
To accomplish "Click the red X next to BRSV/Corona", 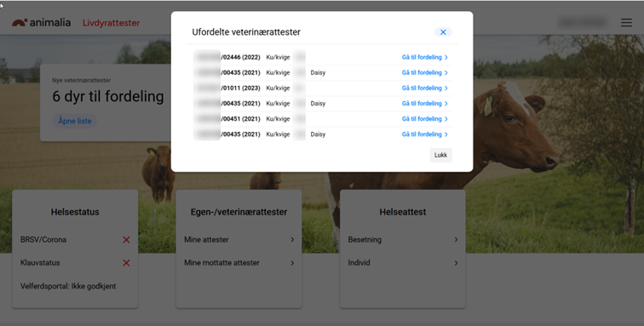I will pos(126,240).
